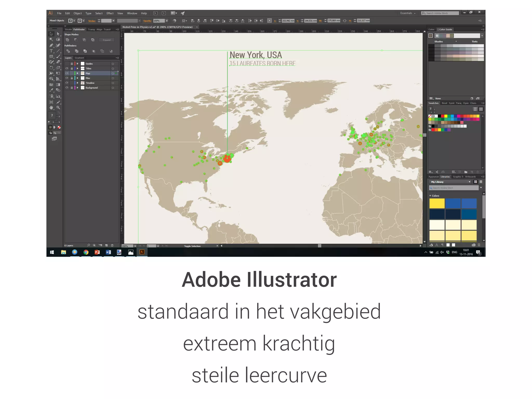Select the yellow color in My Library
Screen dimensions: 532x399
[437, 203]
